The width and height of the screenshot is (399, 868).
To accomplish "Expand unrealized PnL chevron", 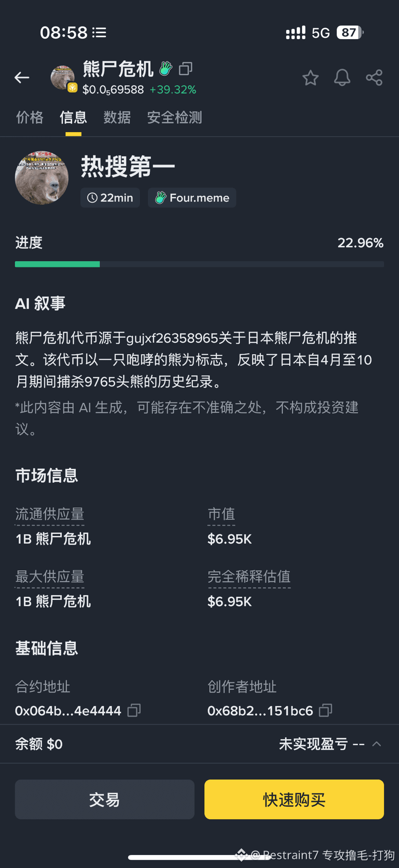I will [377, 744].
